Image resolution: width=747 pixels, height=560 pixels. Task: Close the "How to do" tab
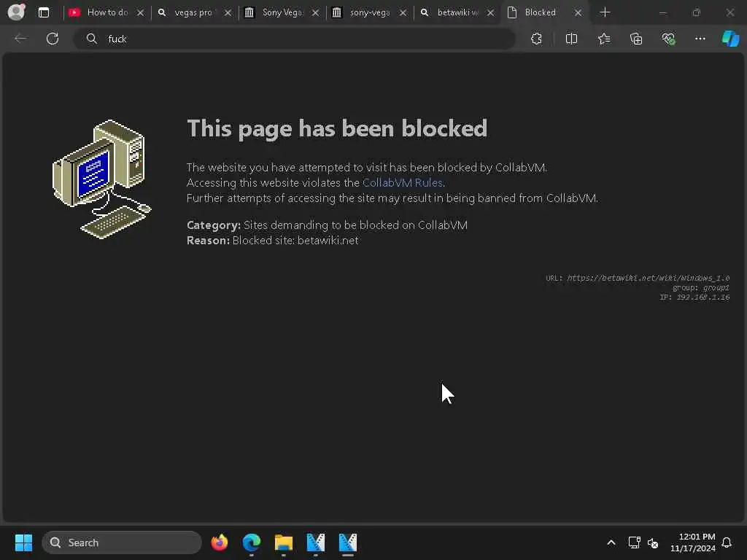(140, 13)
